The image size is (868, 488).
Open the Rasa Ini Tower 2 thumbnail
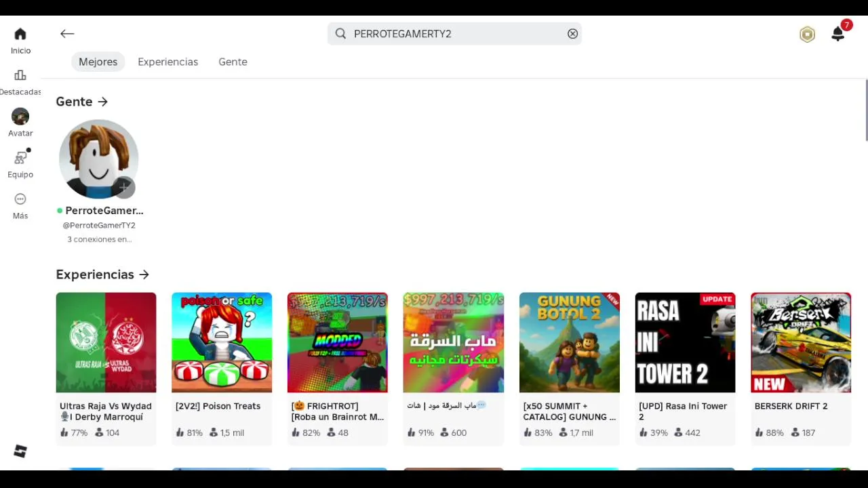685,342
